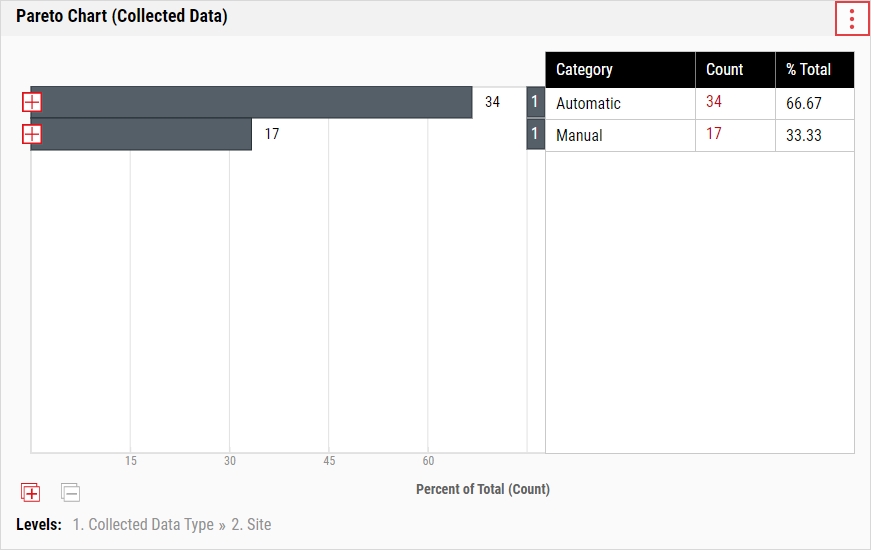Open the red count 34 link
The image size is (871, 550).
[714, 102]
